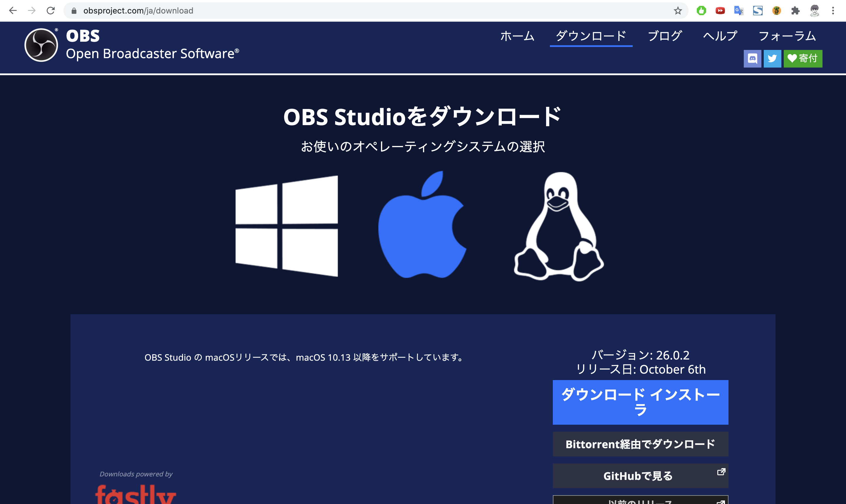The image size is (846, 504).
Task: Open the fastly logo link
Action: (x=135, y=495)
